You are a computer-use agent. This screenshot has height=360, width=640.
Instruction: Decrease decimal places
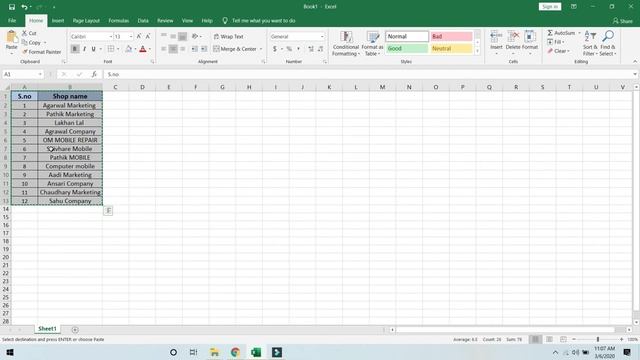pos(320,49)
